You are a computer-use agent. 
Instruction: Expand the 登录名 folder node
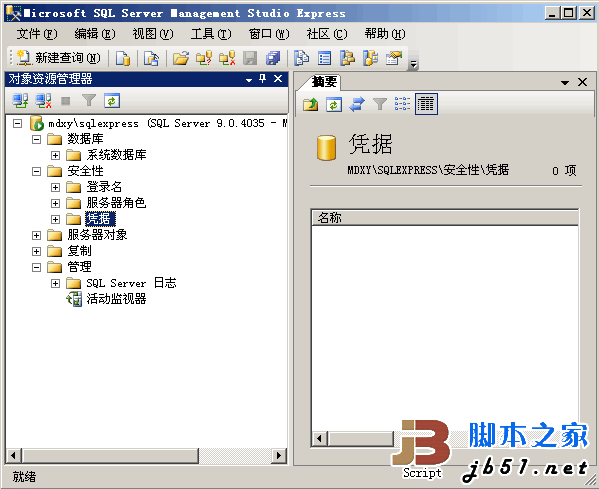tap(55, 188)
